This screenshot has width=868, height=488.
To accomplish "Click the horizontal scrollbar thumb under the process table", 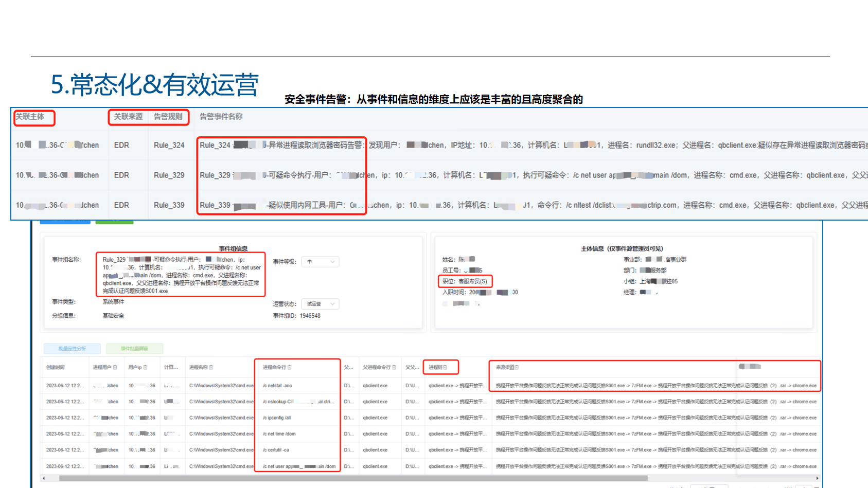I will point(353,478).
